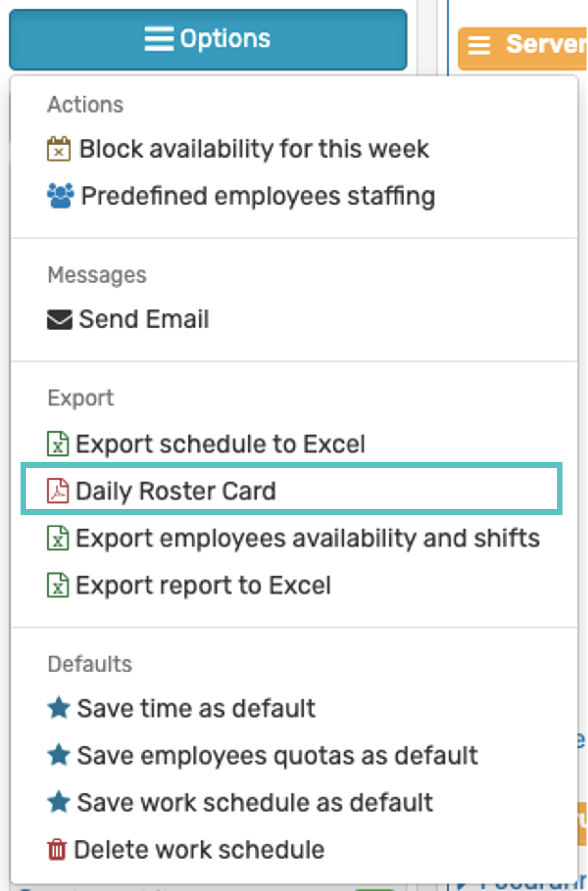The width and height of the screenshot is (588, 891).
Task: Choose Predefined employees staffing
Action: [x=258, y=196]
